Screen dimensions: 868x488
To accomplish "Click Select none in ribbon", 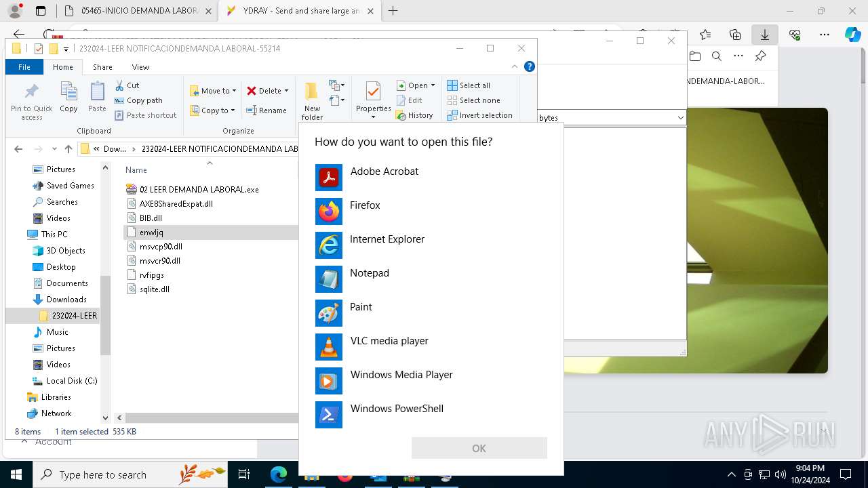I will coord(473,100).
